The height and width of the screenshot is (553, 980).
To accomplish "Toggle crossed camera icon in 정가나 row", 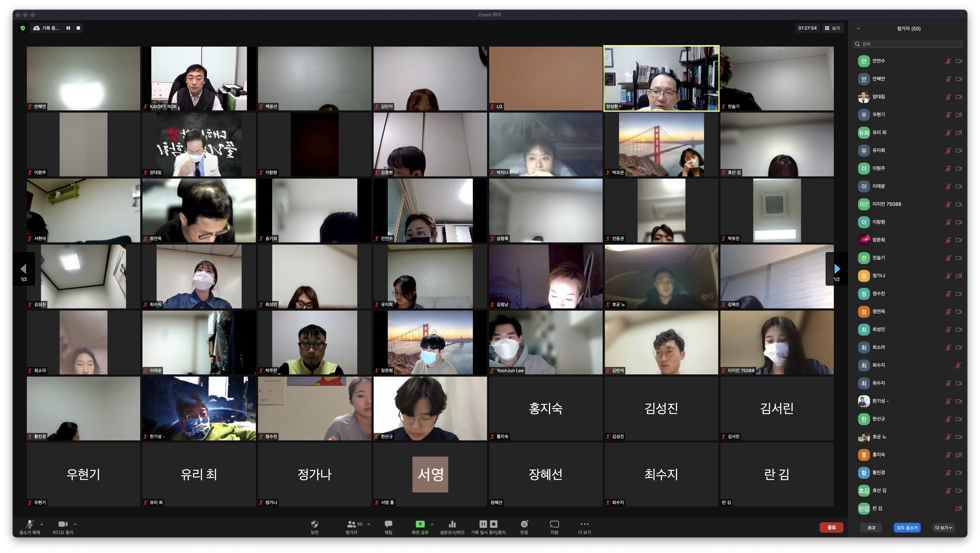I will 959,276.
